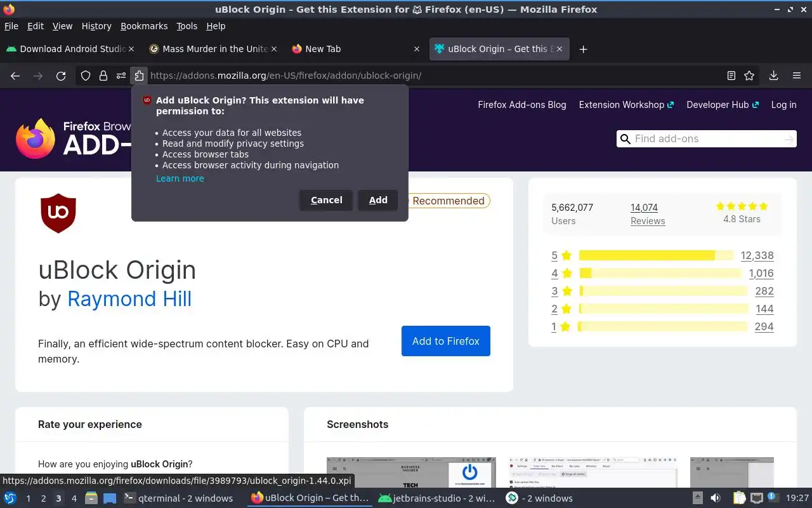Click the removable media eject tray icon
The image size is (812, 508).
(x=697, y=498)
